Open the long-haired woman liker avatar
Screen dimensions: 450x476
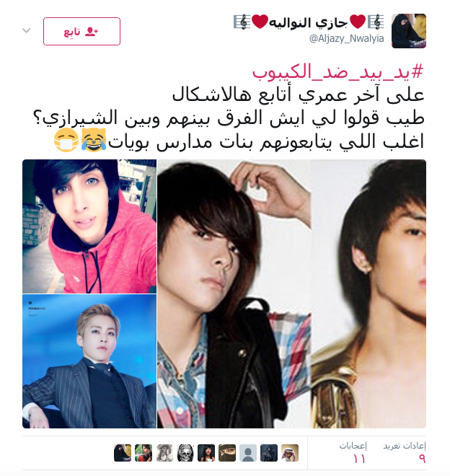click(x=206, y=453)
